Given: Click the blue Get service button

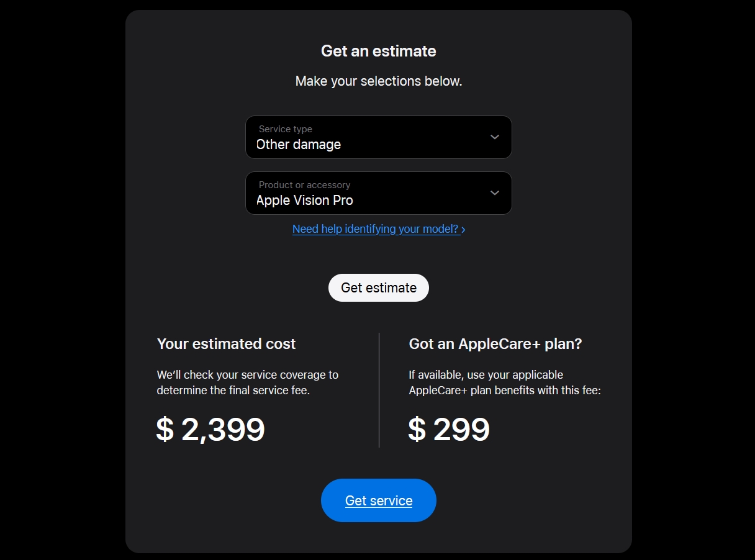Looking at the screenshot, I should click(379, 500).
